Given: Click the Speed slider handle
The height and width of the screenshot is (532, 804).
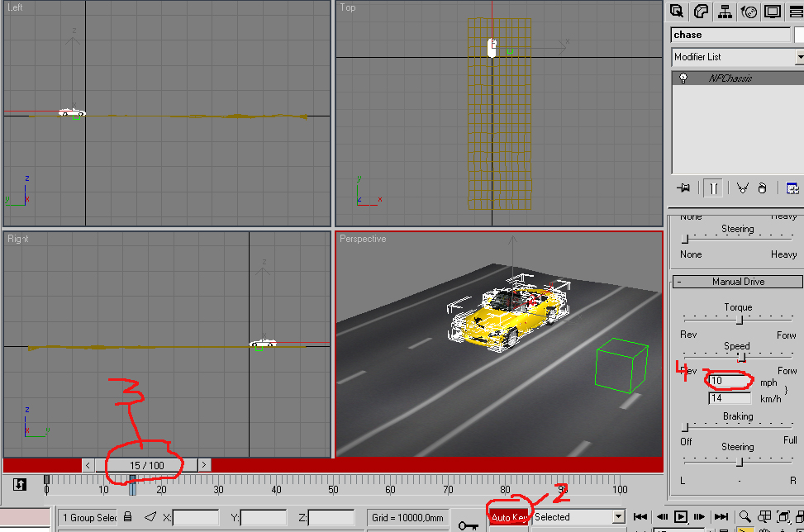Looking at the screenshot, I should click(741, 357).
